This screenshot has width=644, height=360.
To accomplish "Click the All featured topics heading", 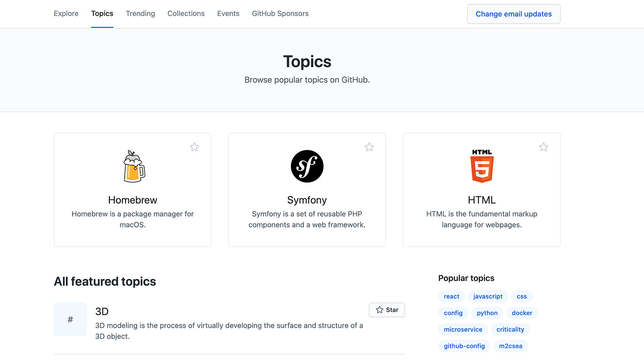I will coord(105,281).
